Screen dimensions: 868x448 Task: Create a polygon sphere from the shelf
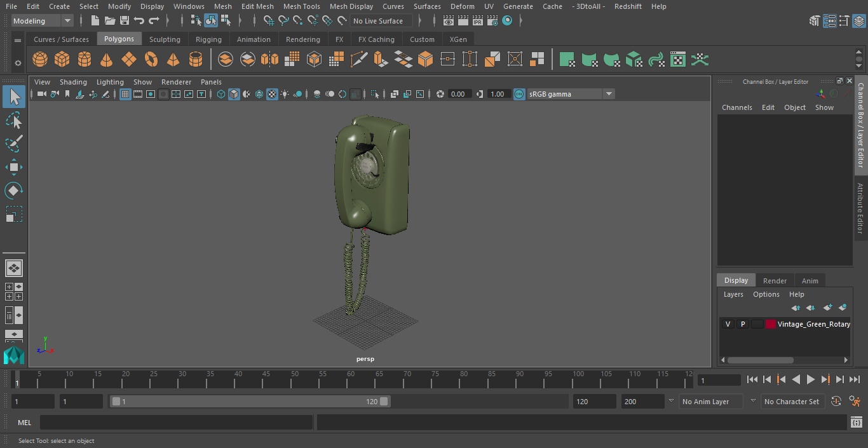(40, 60)
